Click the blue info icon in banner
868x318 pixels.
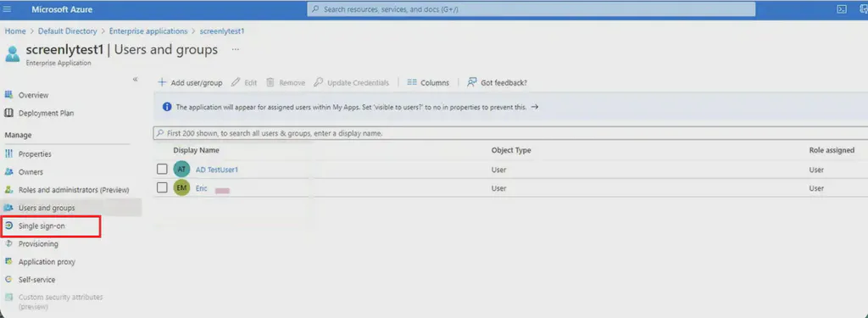(167, 107)
